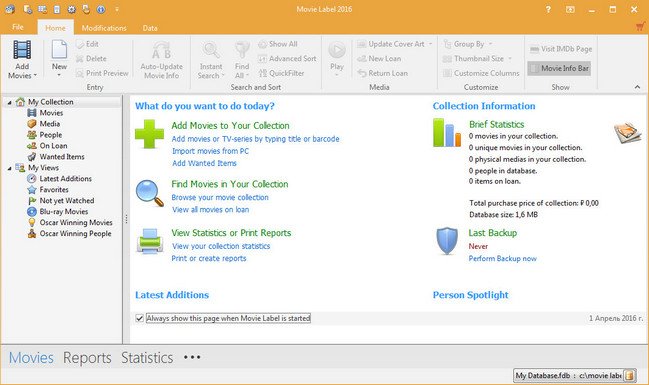
Task: Open the navigation pane more options dots
Action: pyautogui.click(x=192, y=357)
